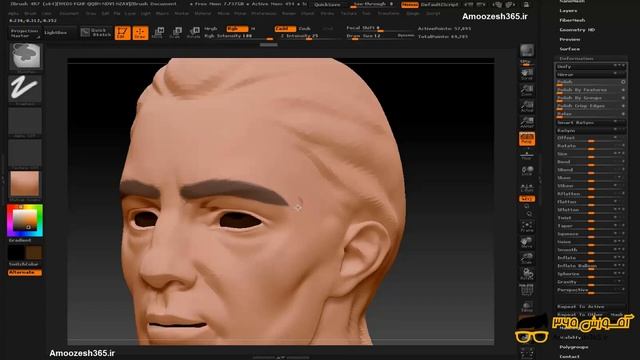Toggle the Transp transparency icon
Viewport: 640px width, 360px height.
[x=527, y=307]
